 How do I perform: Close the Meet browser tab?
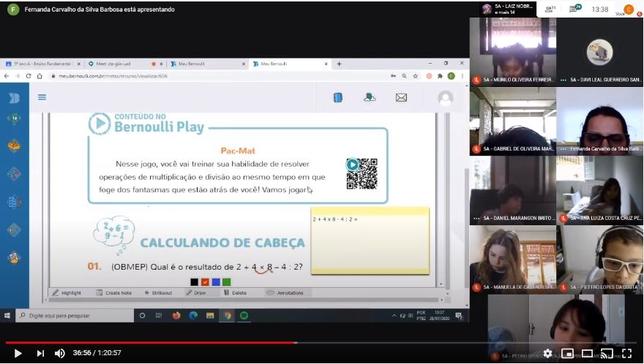click(x=162, y=64)
